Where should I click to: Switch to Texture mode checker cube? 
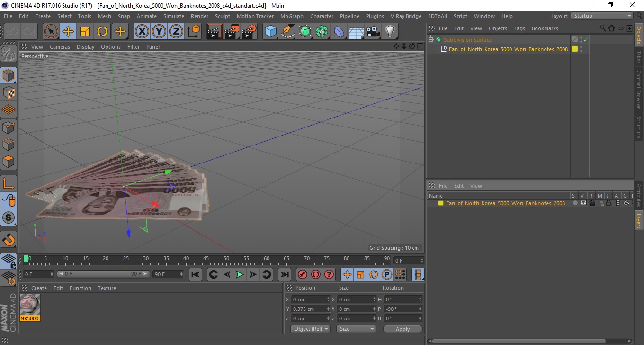click(9, 92)
